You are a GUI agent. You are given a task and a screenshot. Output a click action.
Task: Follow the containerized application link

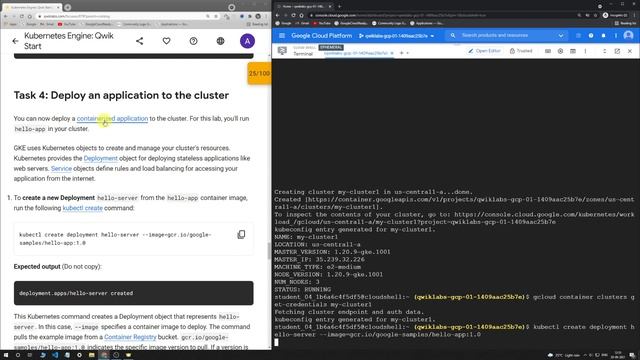click(112, 118)
